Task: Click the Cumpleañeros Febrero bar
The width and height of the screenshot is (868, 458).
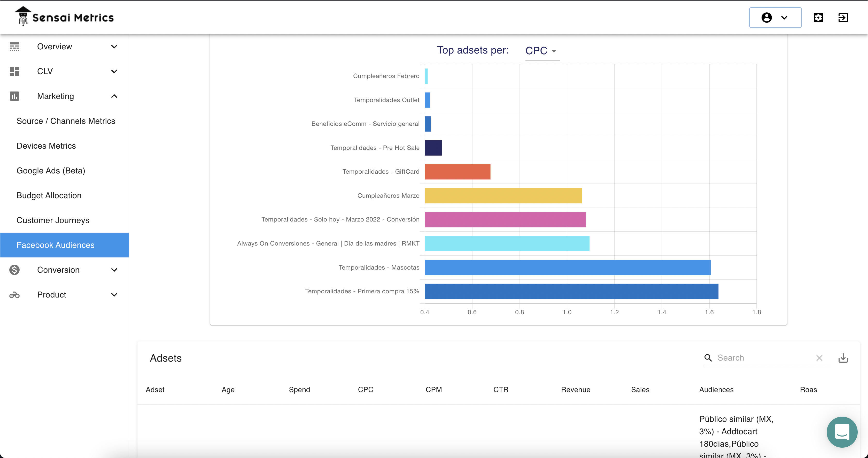Action: click(x=426, y=76)
